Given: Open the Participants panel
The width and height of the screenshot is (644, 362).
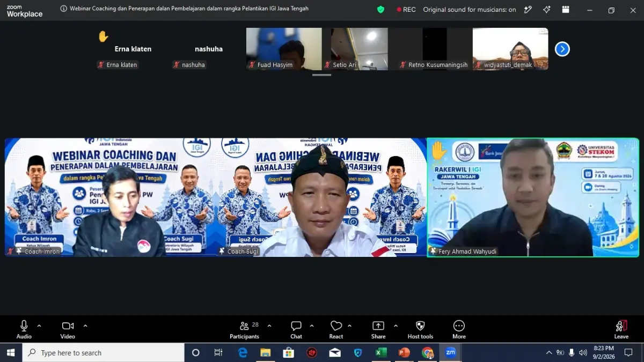Looking at the screenshot, I should pyautogui.click(x=244, y=329).
